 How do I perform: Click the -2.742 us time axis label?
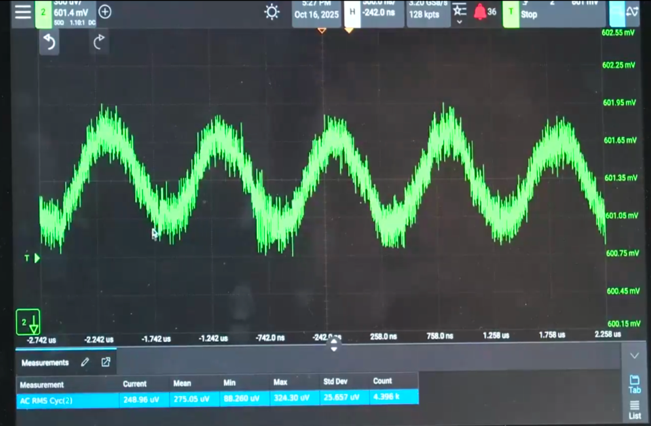42,340
